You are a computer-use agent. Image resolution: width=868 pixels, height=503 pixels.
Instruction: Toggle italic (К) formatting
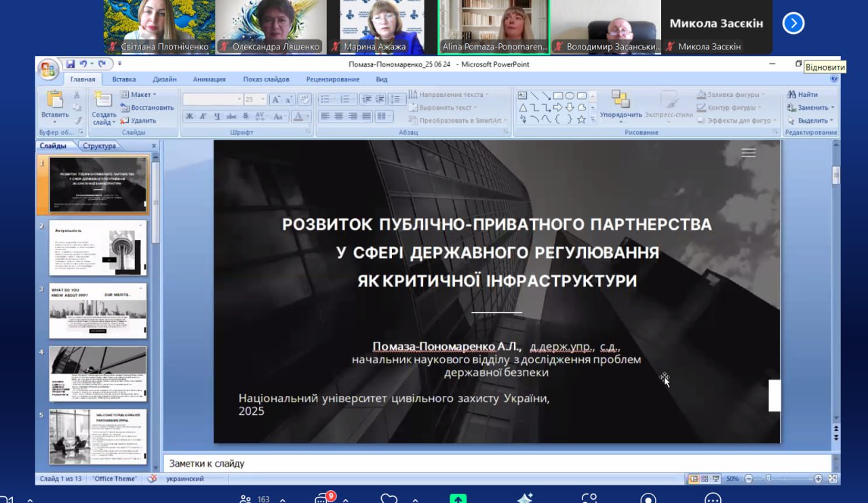click(x=203, y=117)
